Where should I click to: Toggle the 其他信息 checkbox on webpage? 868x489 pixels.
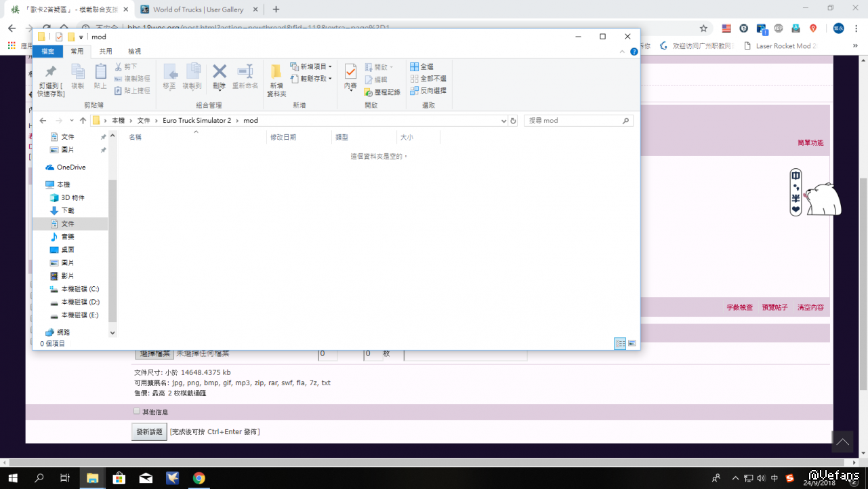click(x=137, y=412)
